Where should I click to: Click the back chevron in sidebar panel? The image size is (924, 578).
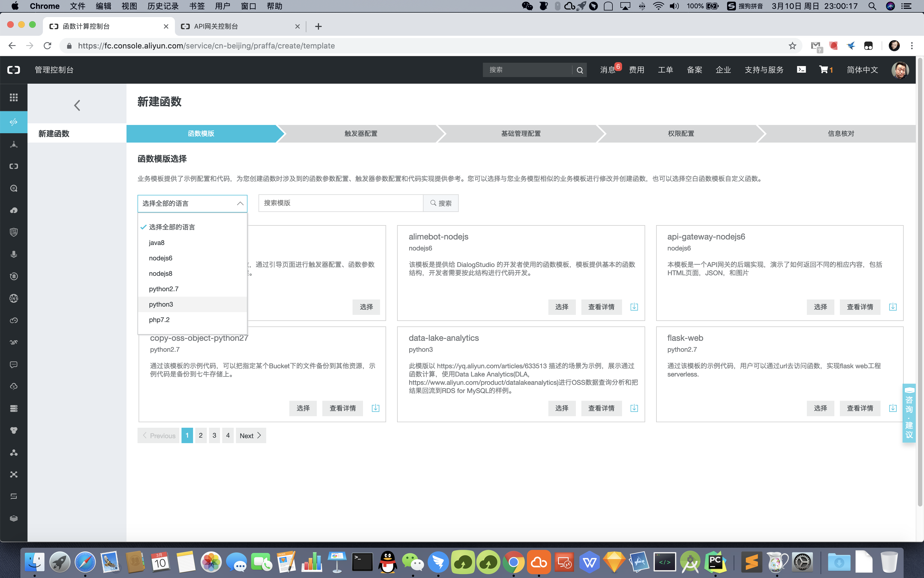tap(77, 105)
